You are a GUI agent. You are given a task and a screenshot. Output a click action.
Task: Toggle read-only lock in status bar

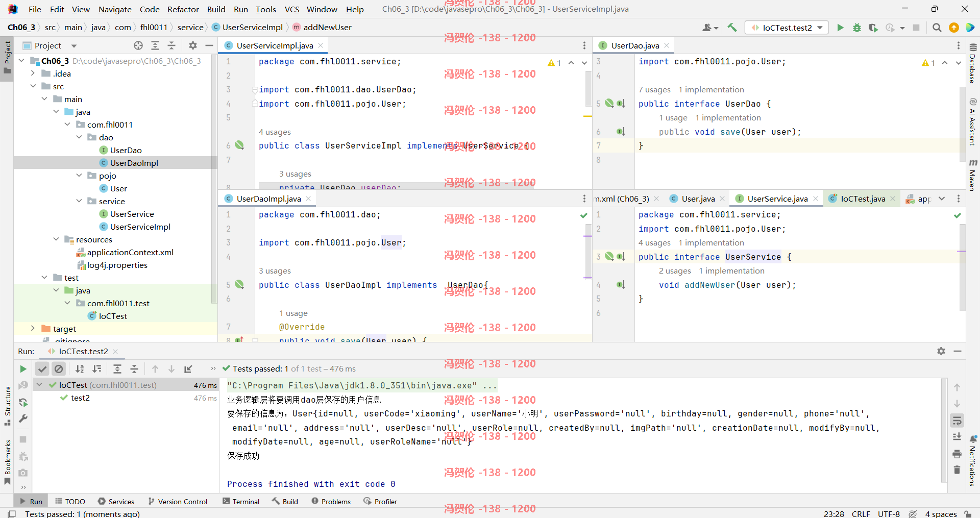coord(968,514)
